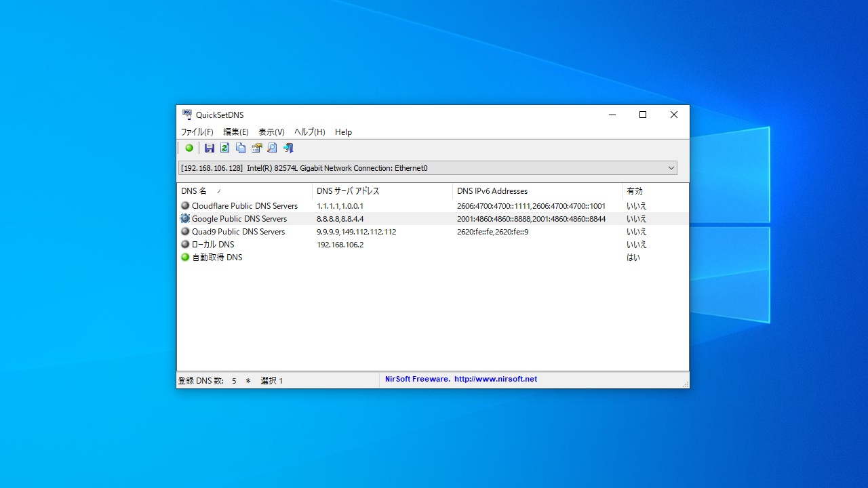Screen dimensions: 868x488
Task: Click the Quad9 IPv6 2620:fe::fe cell
Action: coord(492,231)
